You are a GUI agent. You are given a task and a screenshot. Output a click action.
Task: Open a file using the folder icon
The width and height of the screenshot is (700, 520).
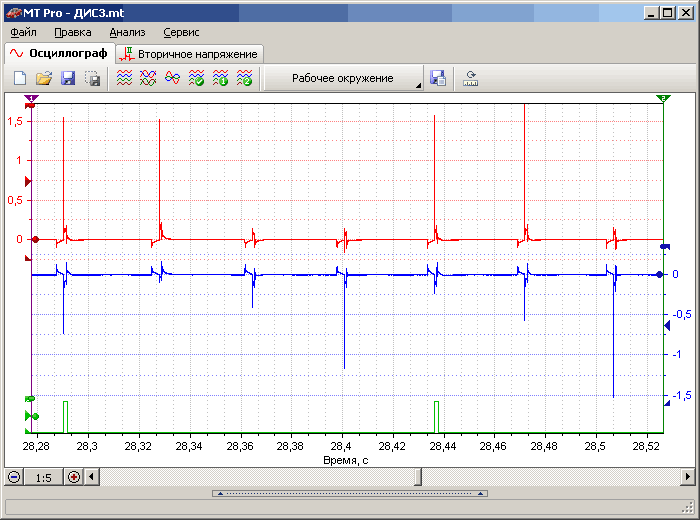point(44,78)
